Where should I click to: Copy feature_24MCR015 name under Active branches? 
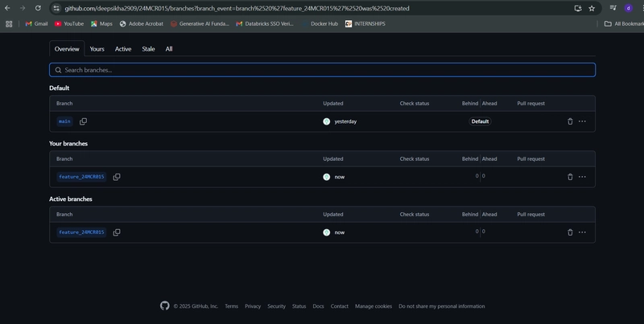[x=117, y=232]
